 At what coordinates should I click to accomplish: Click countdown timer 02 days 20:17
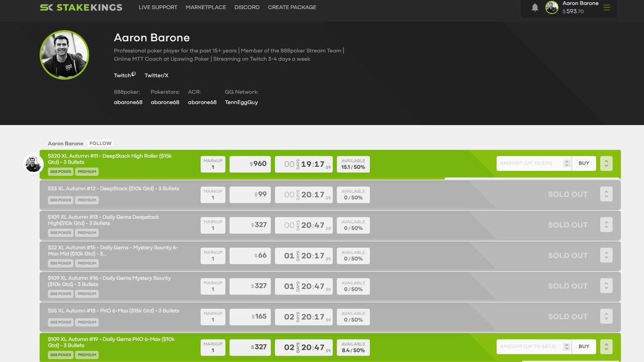coord(304,316)
